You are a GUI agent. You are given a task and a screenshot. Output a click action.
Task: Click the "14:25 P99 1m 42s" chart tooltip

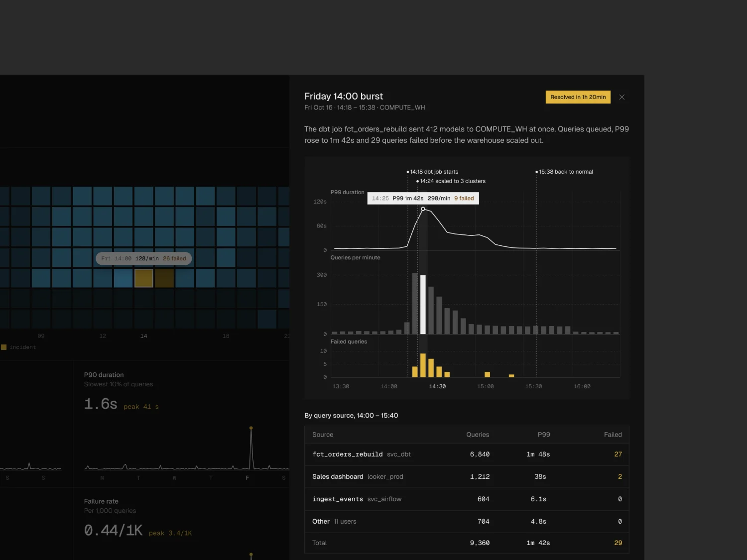click(423, 198)
